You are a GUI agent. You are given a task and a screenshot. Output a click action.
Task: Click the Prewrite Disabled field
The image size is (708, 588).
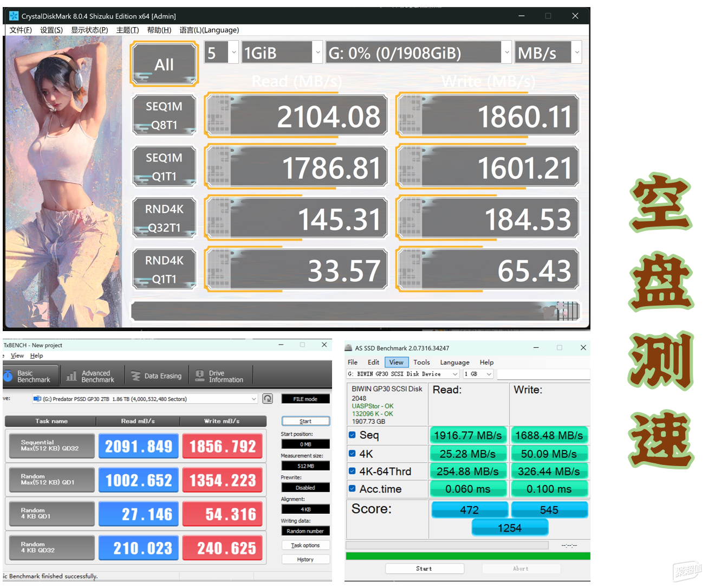coord(306,488)
